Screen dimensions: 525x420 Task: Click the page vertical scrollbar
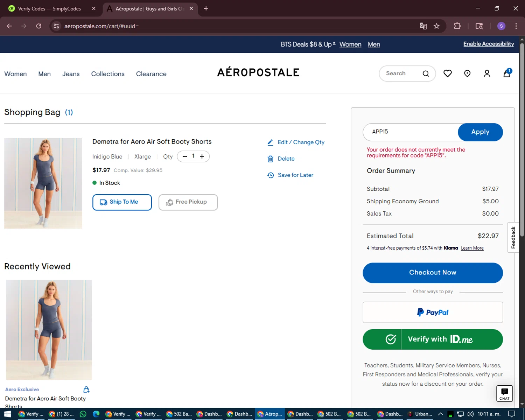pyautogui.click(x=522, y=140)
